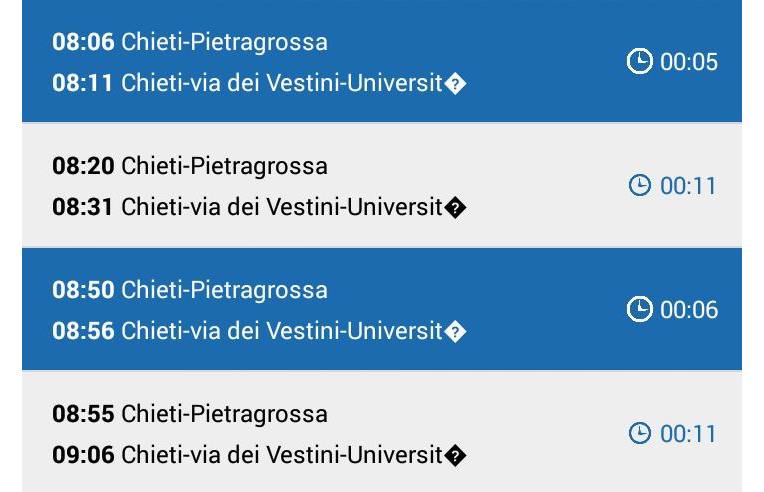The image size is (764, 492).
Task: Tap the 00:11 duration of 08:20 trip
Action: [688, 186]
